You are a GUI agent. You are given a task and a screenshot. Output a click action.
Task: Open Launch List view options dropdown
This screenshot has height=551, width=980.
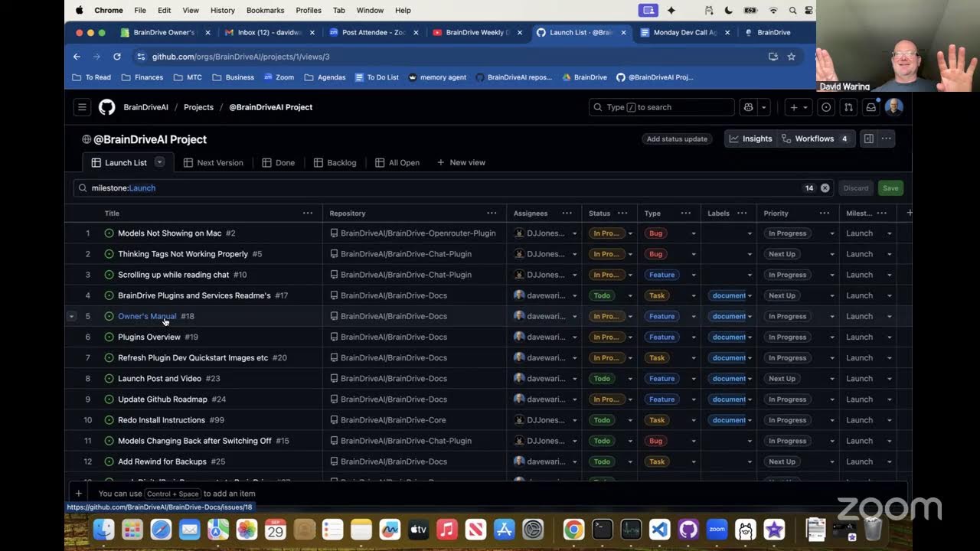coord(159,162)
